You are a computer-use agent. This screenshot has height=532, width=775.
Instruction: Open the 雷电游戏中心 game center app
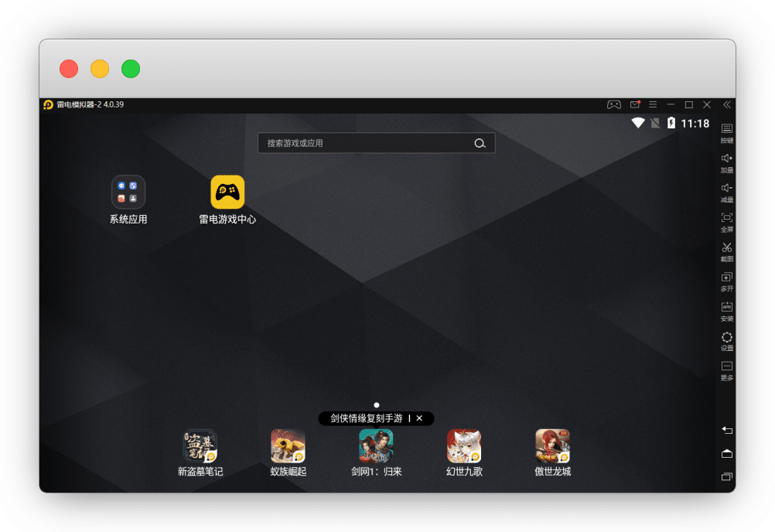click(x=227, y=192)
